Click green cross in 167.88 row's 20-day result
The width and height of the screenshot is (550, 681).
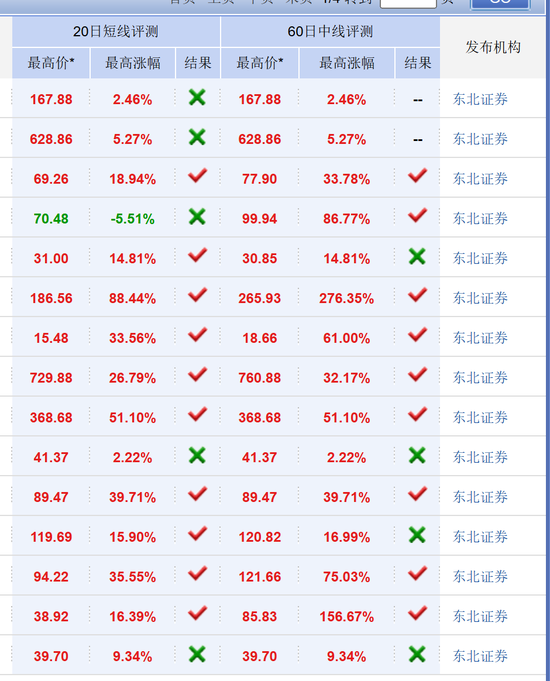point(197,98)
